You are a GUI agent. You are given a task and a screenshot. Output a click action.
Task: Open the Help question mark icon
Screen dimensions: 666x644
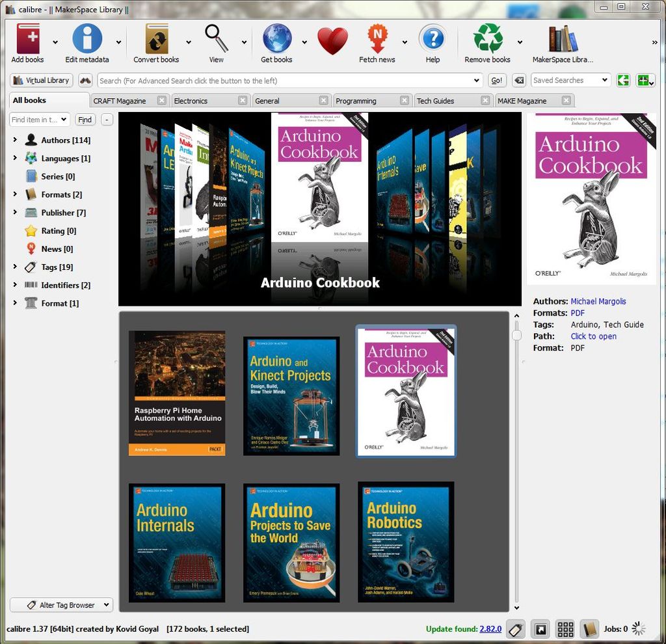(x=433, y=38)
